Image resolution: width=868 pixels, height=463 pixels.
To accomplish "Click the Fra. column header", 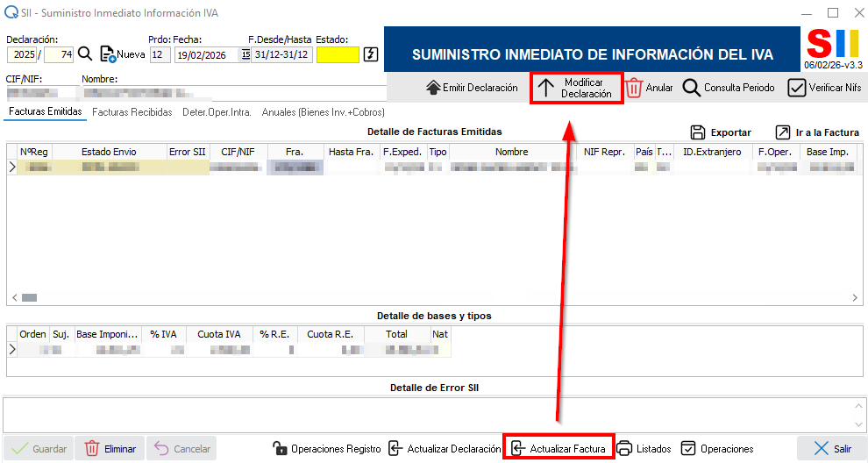I will [295, 152].
